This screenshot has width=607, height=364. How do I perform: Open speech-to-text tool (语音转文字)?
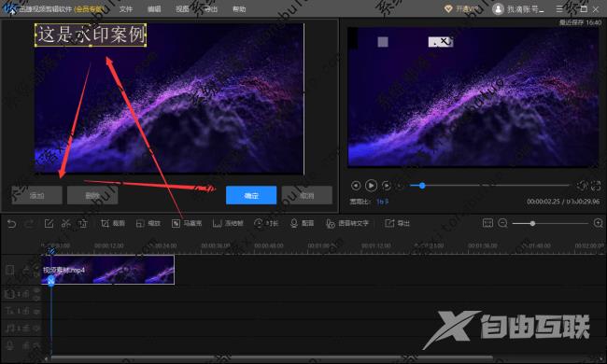point(346,224)
